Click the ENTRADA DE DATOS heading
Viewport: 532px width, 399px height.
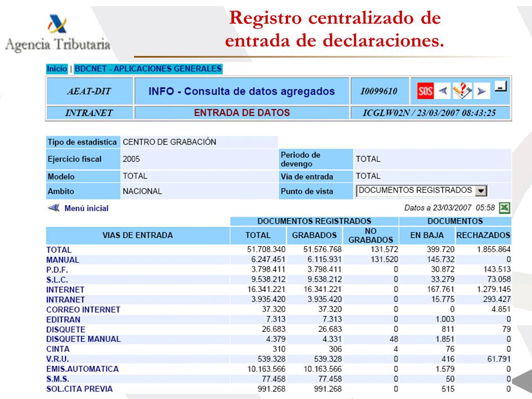(x=242, y=112)
